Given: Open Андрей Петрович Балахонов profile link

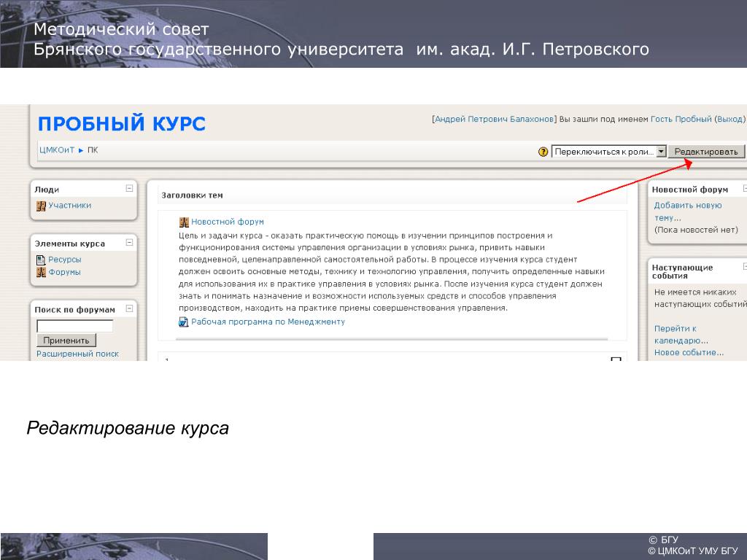Looking at the screenshot, I should coord(494,119).
